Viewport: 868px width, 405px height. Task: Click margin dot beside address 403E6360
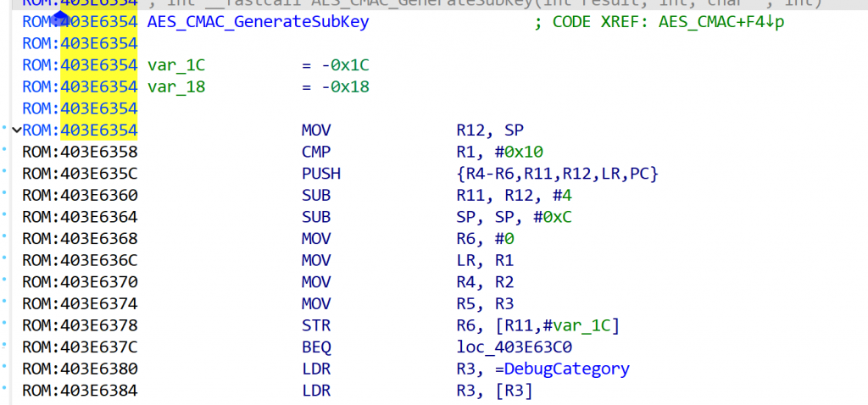(x=5, y=195)
